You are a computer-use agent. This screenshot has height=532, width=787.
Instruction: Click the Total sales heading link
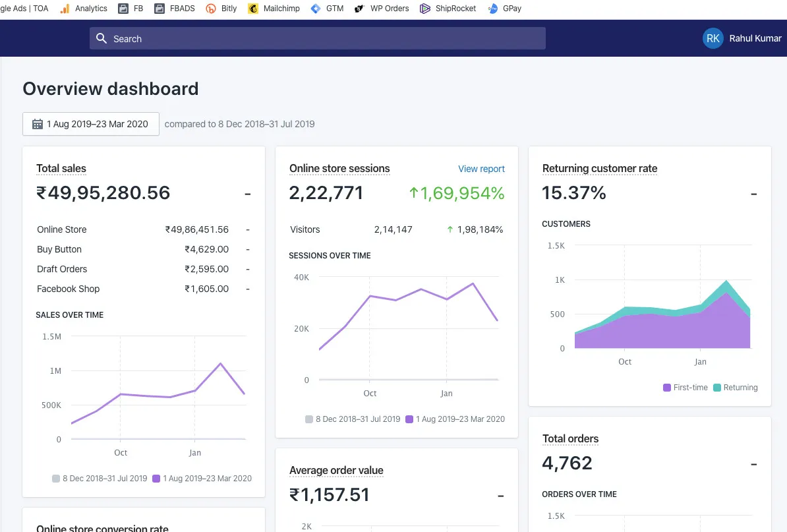click(61, 168)
